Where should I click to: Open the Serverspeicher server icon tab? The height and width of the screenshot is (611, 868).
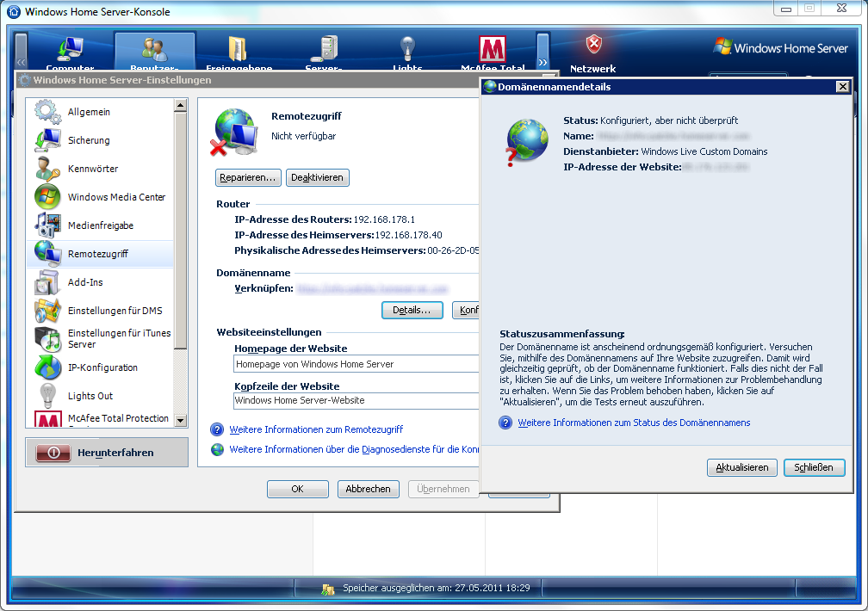tap(324, 49)
